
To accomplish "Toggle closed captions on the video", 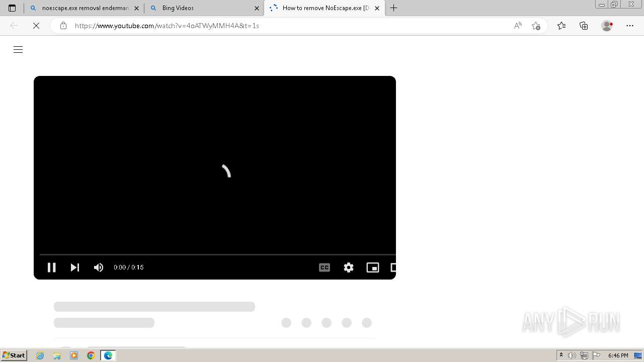I will [325, 267].
